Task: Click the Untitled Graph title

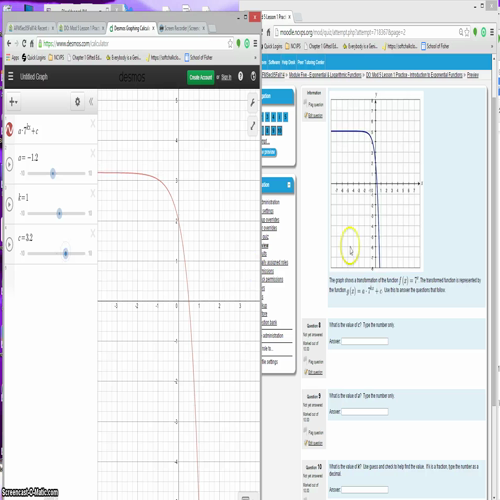Action: click(34, 77)
